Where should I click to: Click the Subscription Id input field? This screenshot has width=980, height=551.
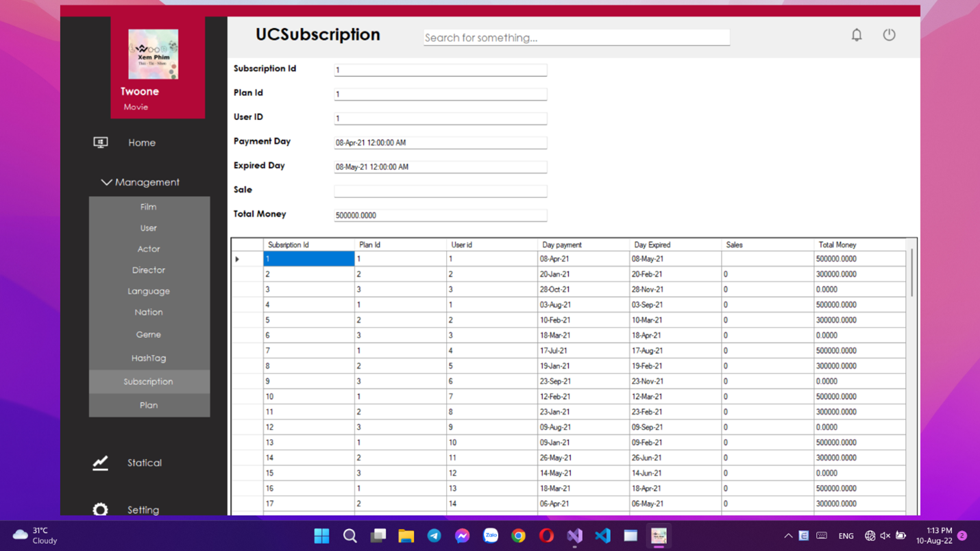click(441, 70)
